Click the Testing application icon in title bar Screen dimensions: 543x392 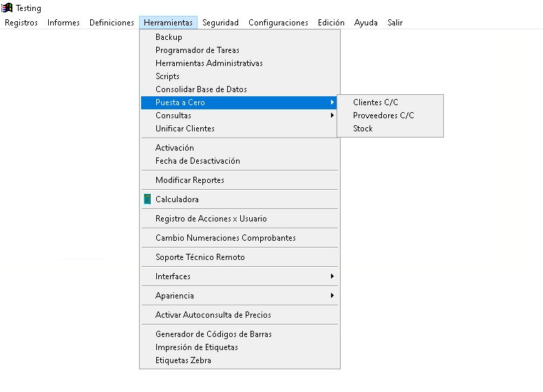pyautogui.click(x=8, y=8)
